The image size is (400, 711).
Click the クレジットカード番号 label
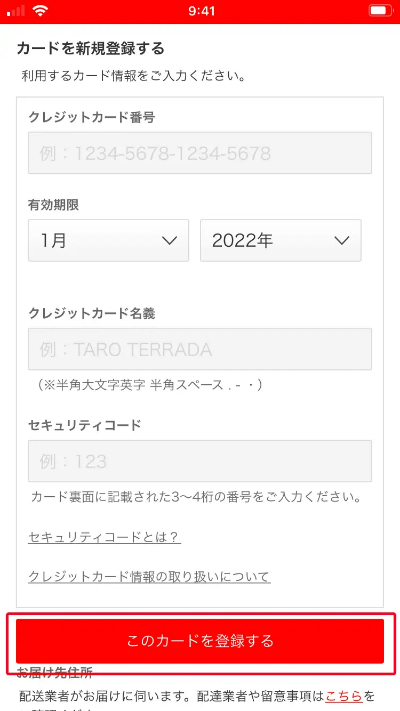click(x=92, y=118)
